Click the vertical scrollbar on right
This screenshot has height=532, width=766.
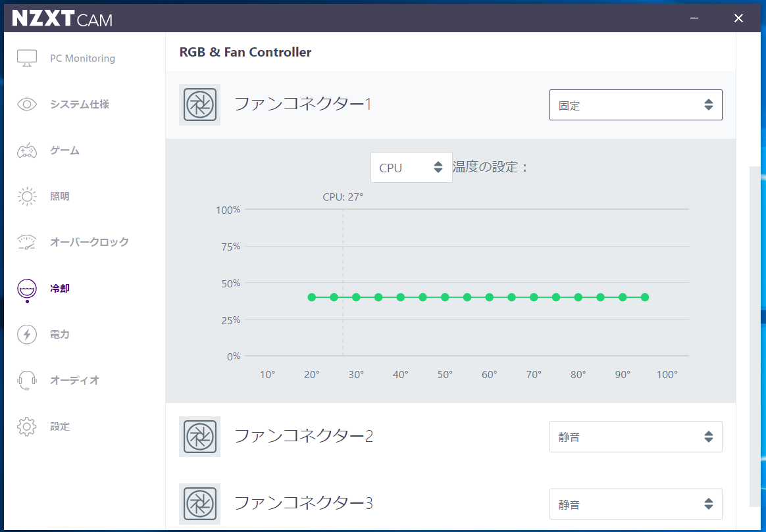pyautogui.click(x=755, y=337)
